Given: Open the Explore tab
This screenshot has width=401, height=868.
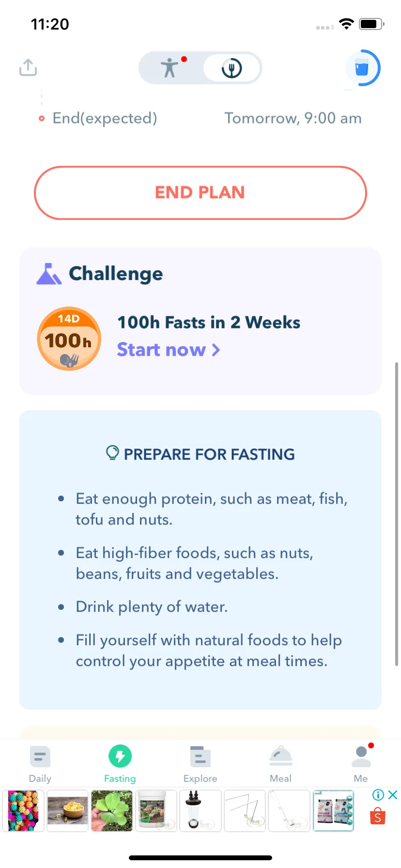Looking at the screenshot, I should 200,764.
